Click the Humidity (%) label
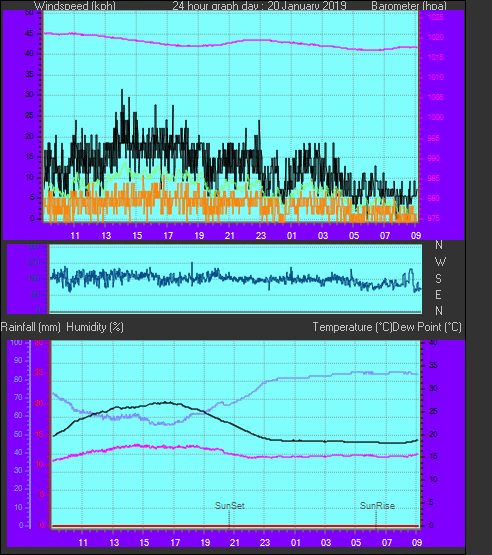The width and height of the screenshot is (492, 555). (x=95, y=327)
